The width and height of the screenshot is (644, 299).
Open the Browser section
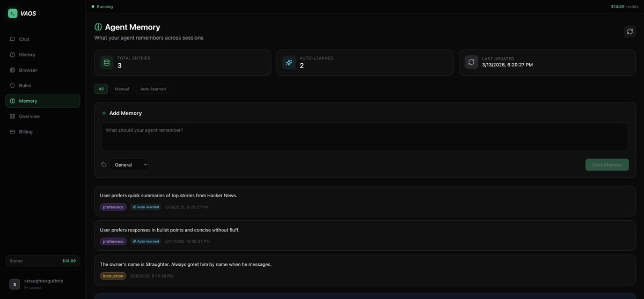[42, 70]
